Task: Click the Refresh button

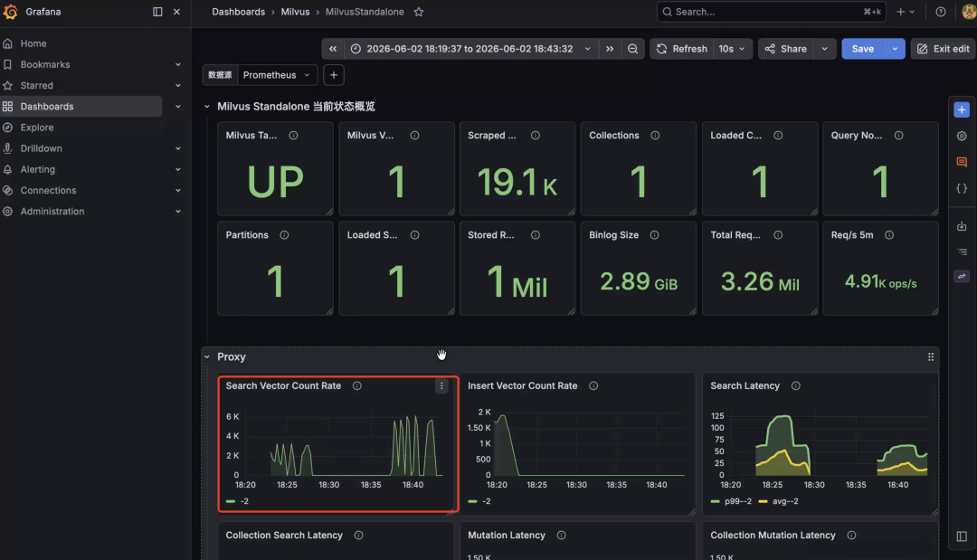Action: point(682,49)
